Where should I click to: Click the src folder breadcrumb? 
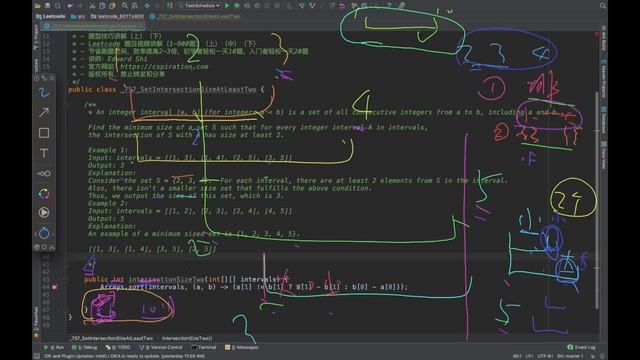click(x=78, y=16)
